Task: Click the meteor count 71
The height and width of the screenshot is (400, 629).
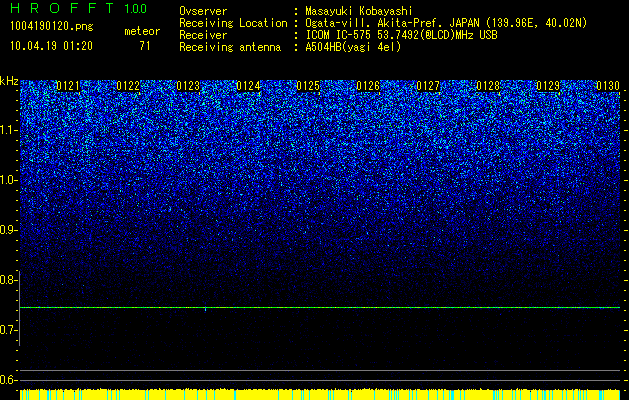Action: click(x=145, y=46)
